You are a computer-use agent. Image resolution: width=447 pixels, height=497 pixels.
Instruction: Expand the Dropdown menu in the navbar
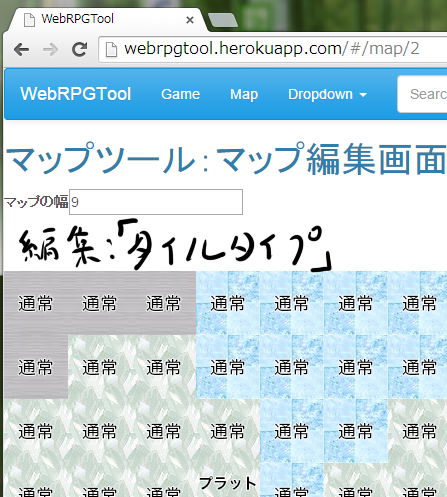coord(327,94)
